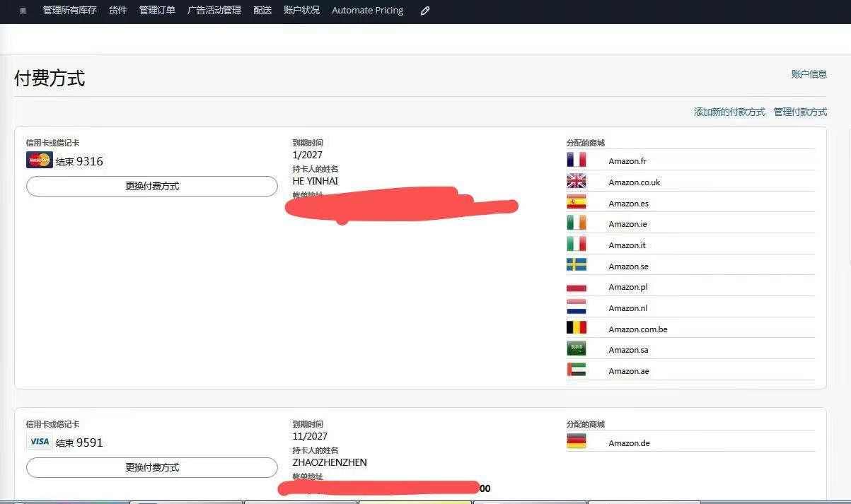Click the MasterCard logo icon for card 9316

pyautogui.click(x=40, y=160)
